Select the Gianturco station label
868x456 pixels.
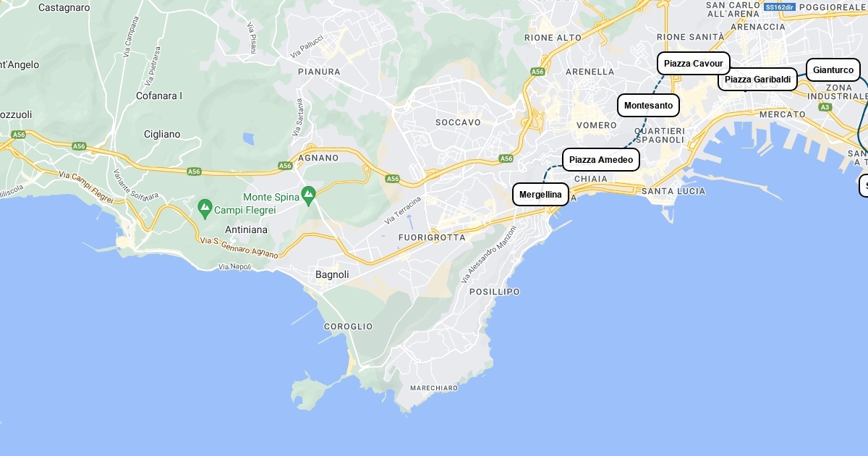coord(833,69)
